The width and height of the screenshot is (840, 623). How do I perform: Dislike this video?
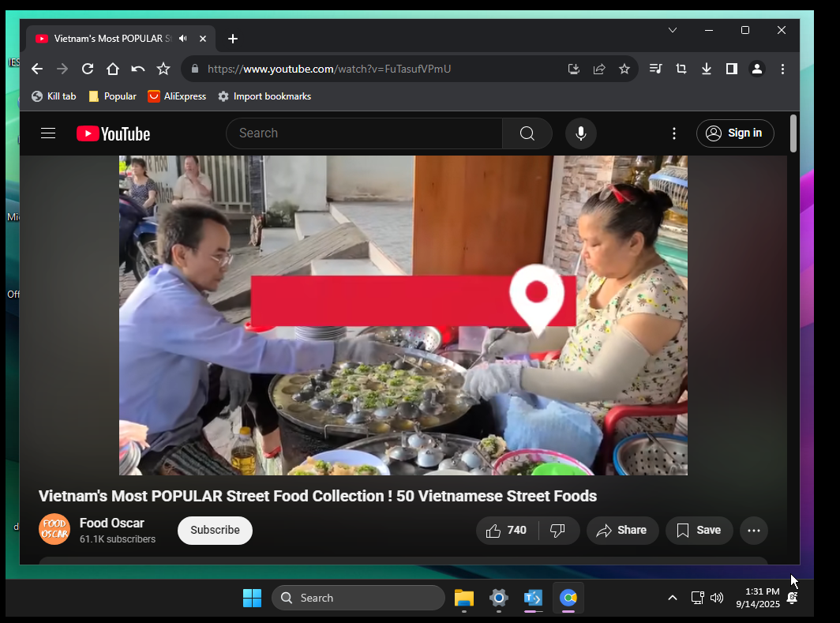[557, 531]
